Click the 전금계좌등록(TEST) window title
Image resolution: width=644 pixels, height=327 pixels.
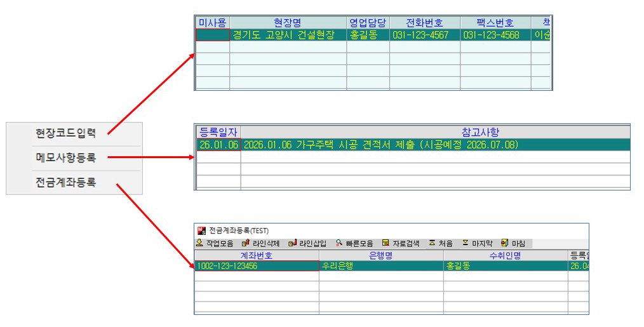239,231
